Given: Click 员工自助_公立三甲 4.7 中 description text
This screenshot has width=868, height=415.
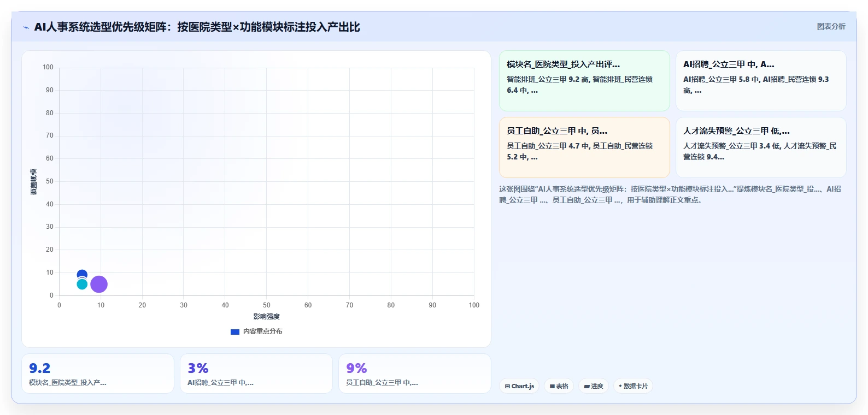Looking at the screenshot, I should point(580,151).
